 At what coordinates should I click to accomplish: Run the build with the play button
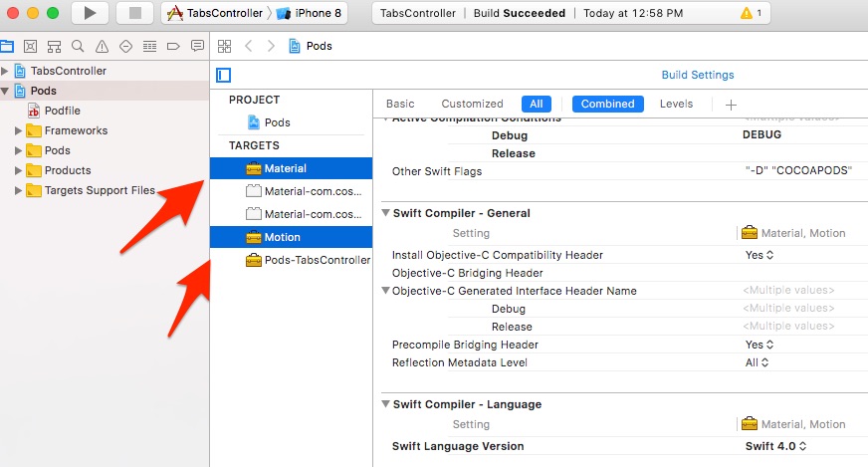point(90,13)
